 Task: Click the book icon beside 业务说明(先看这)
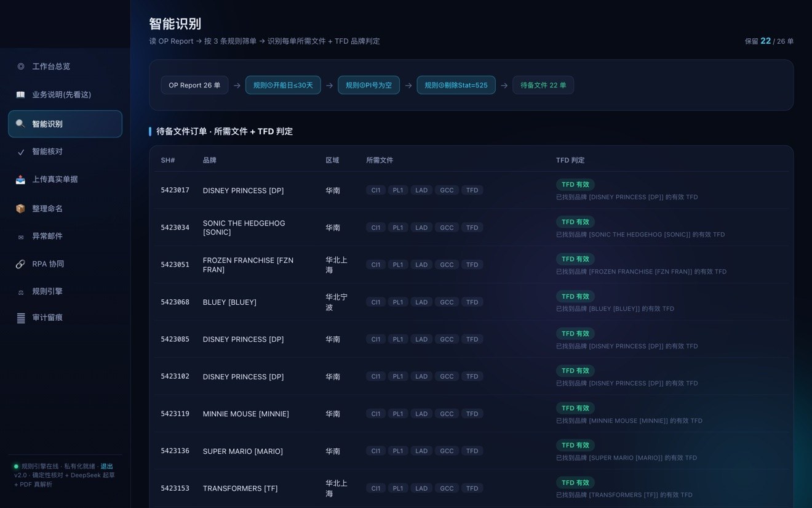[x=21, y=95]
